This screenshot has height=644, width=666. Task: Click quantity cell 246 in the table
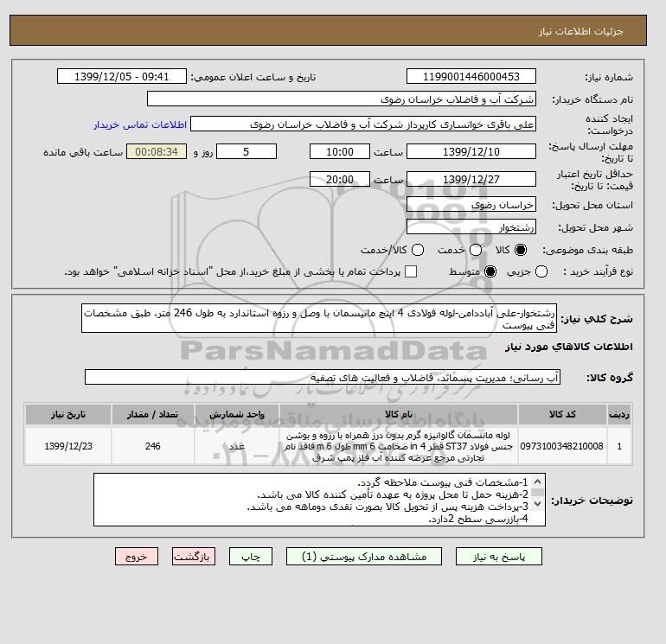[x=152, y=446]
